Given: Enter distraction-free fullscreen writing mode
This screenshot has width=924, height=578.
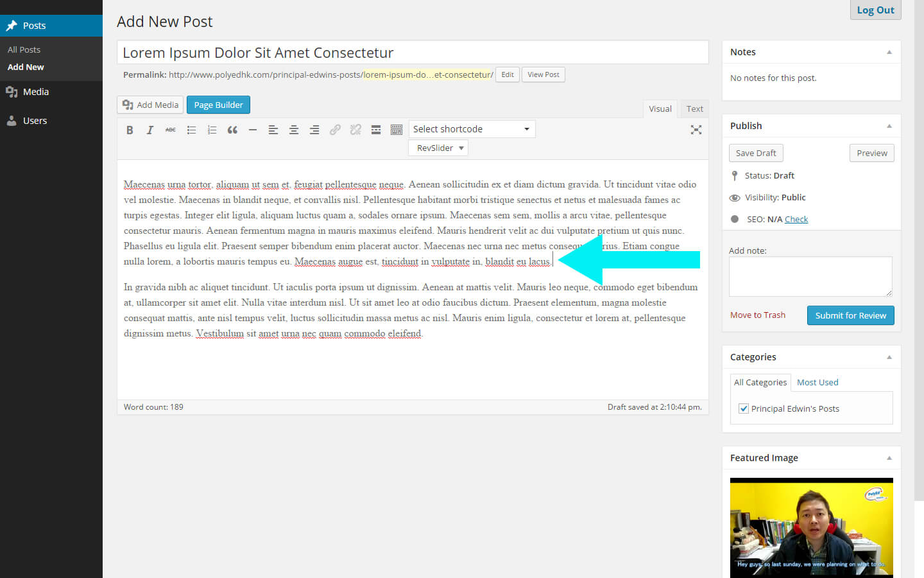Looking at the screenshot, I should tap(696, 130).
